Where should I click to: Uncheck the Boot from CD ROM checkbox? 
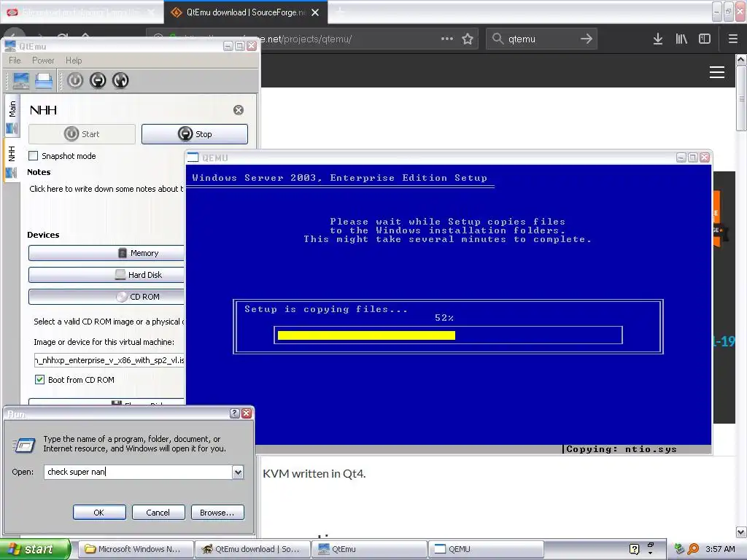pos(40,379)
